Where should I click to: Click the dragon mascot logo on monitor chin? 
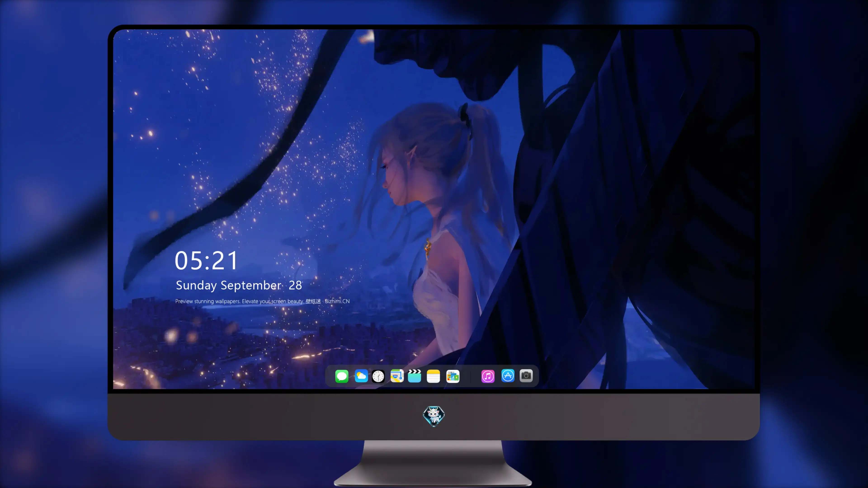[434, 416]
